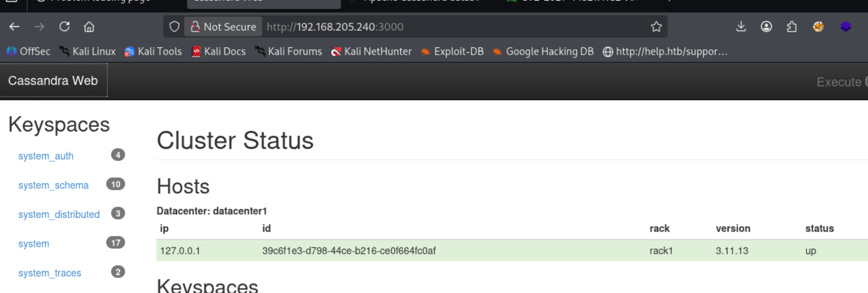Open the Kali Tools bookmark

153,52
